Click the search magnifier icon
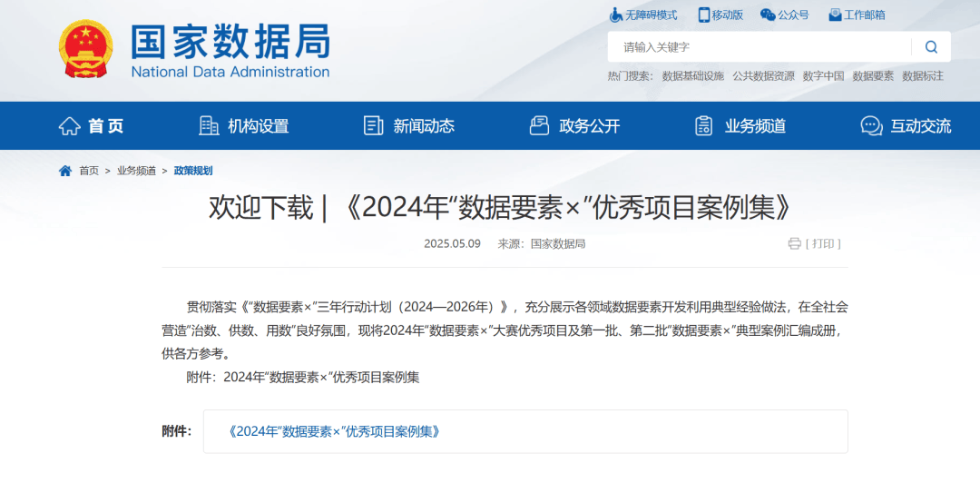This screenshot has height=483, width=980. [931, 47]
